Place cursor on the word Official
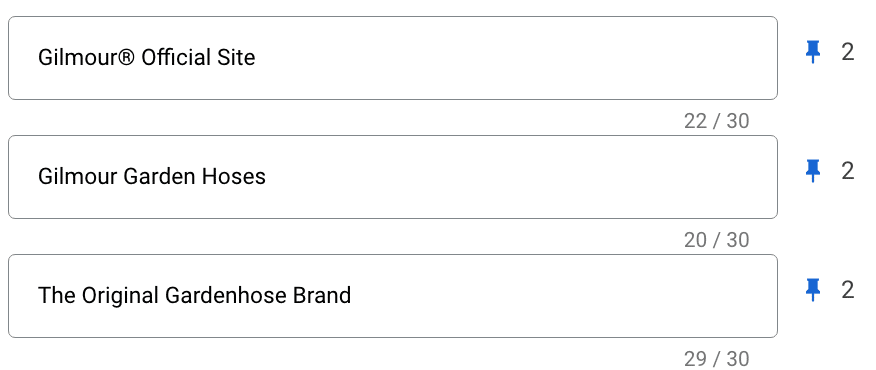876x370 pixels. [168, 58]
